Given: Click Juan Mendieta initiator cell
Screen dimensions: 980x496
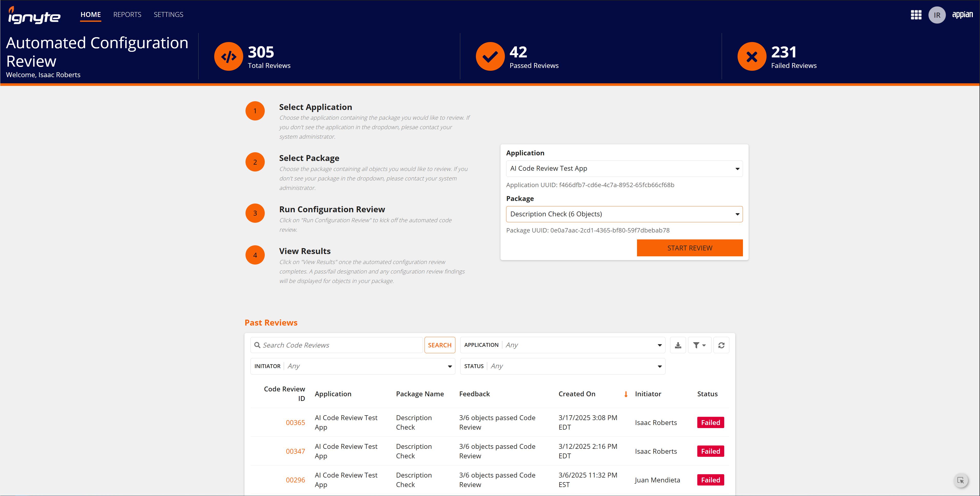Looking at the screenshot, I should tap(657, 480).
